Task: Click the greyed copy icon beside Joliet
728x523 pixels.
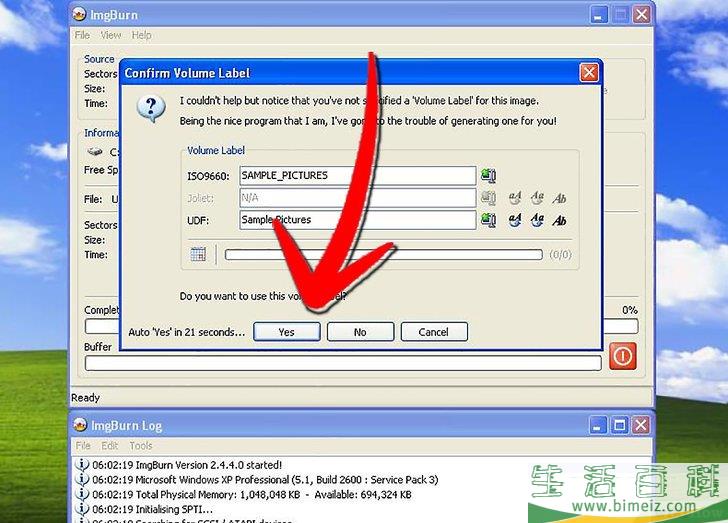Action: [x=488, y=198]
